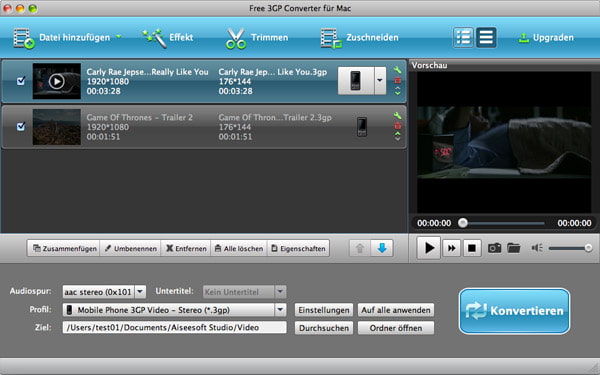Open snapshot folder icon
Viewport: 600px width, 375px height.
[x=514, y=248]
